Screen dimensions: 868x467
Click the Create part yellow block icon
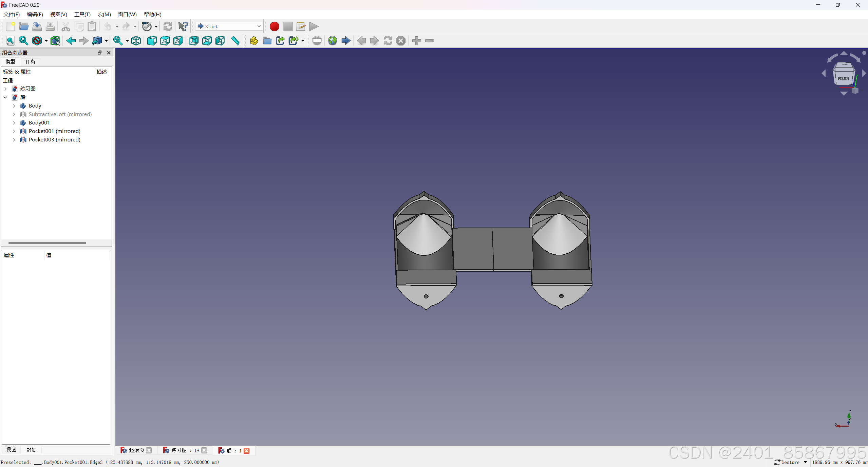pos(254,41)
